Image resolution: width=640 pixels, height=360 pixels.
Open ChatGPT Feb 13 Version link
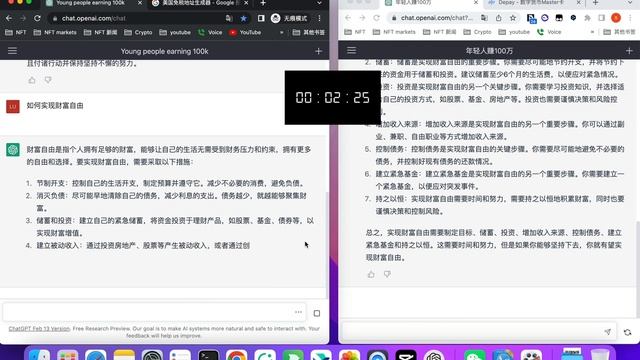coord(39,329)
